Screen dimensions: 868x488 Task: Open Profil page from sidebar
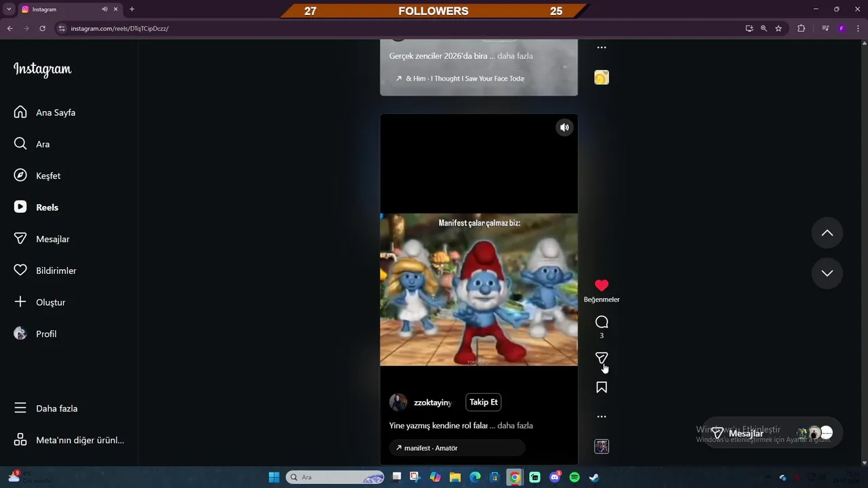(35, 333)
